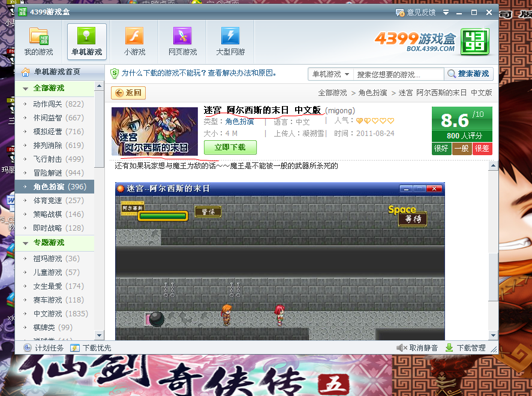Open the 大型网游 tab

pyautogui.click(x=230, y=42)
